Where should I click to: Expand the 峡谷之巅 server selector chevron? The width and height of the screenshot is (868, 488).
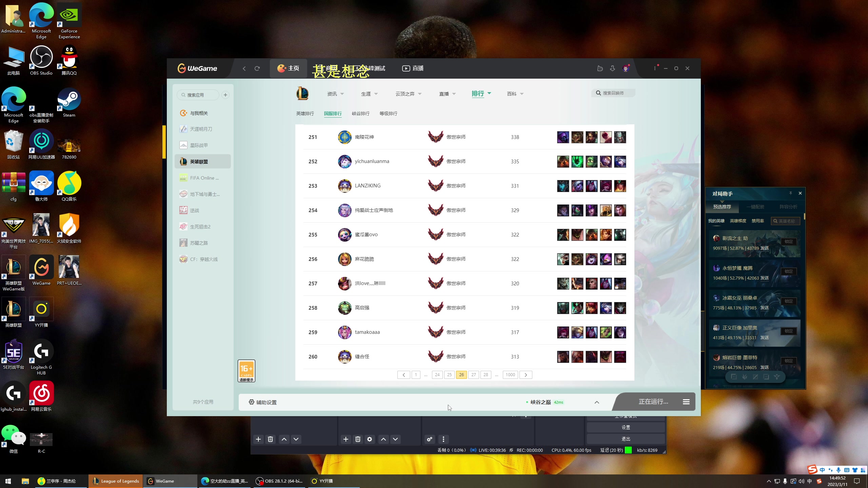coord(597,402)
